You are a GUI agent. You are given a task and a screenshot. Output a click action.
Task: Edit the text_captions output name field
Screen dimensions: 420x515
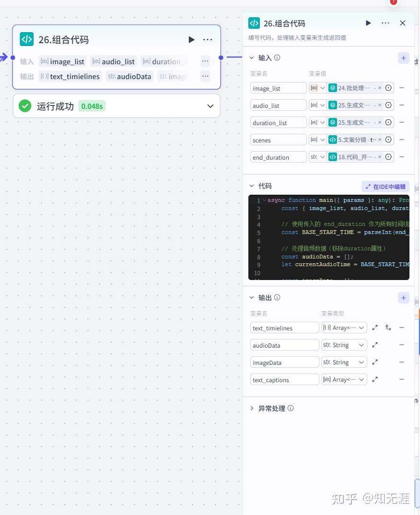[284, 380]
